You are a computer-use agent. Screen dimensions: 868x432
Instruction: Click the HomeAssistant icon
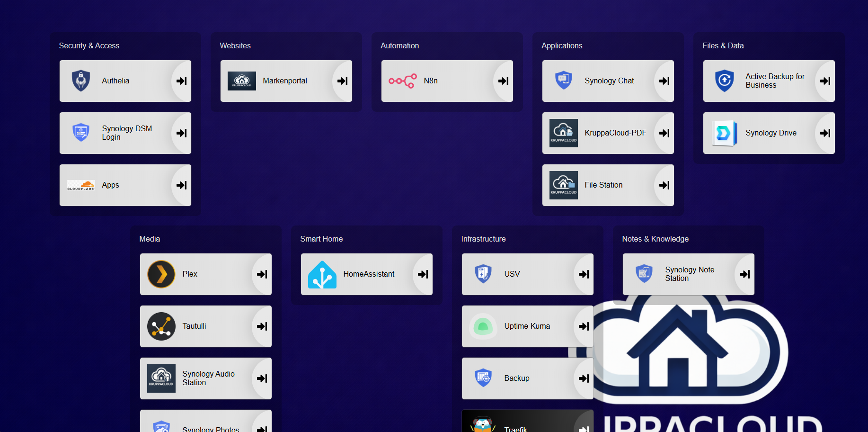tap(322, 274)
